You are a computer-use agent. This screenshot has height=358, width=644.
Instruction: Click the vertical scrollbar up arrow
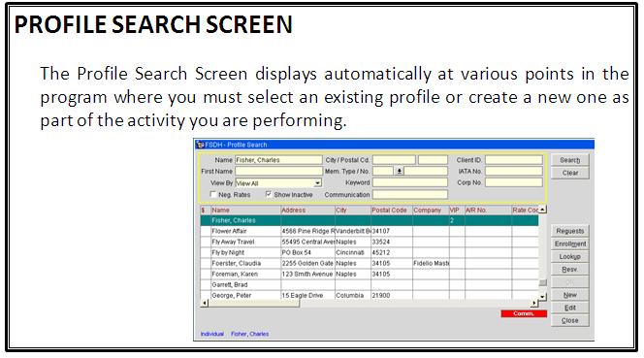point(542,210)
